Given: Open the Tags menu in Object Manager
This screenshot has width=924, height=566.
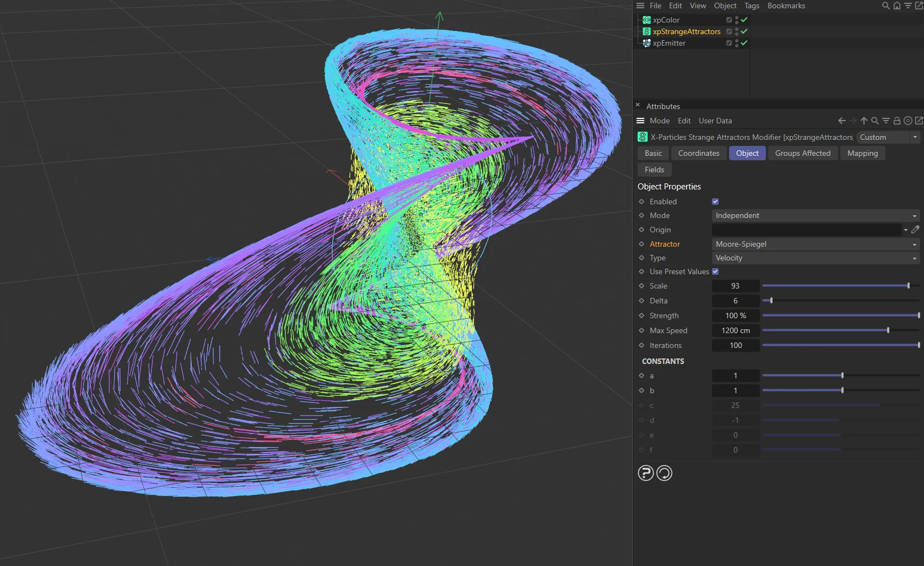Looking at the screenshot, I should pos(752,6).
